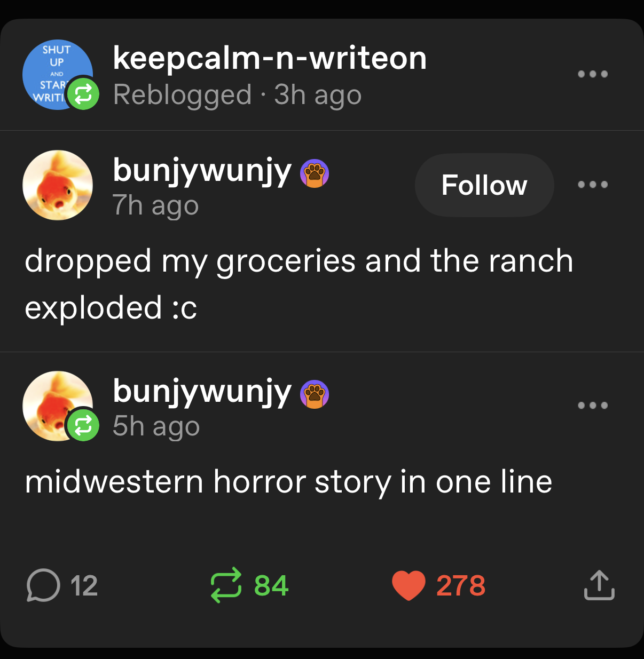Open bunjywunjy username on the 5h reblog
The image size is (644, 659).
point(202,392)
